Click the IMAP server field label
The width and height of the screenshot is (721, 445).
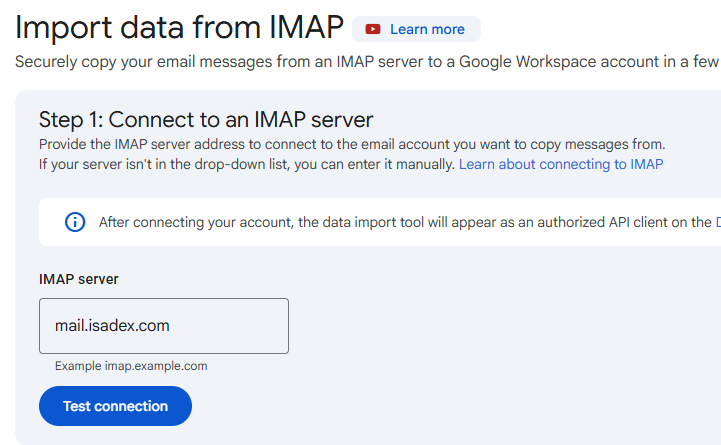[x=79, y=279]
